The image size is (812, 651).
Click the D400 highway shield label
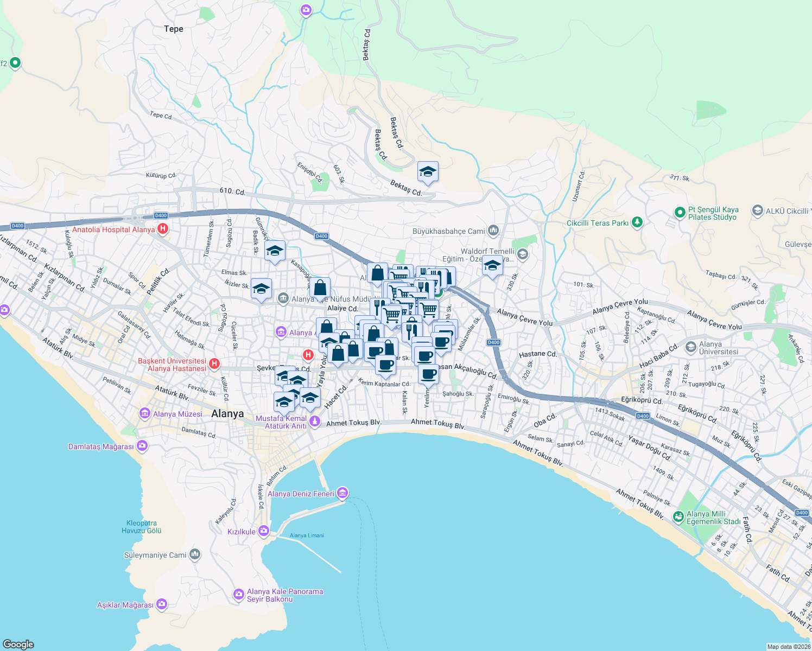[493, 342]
